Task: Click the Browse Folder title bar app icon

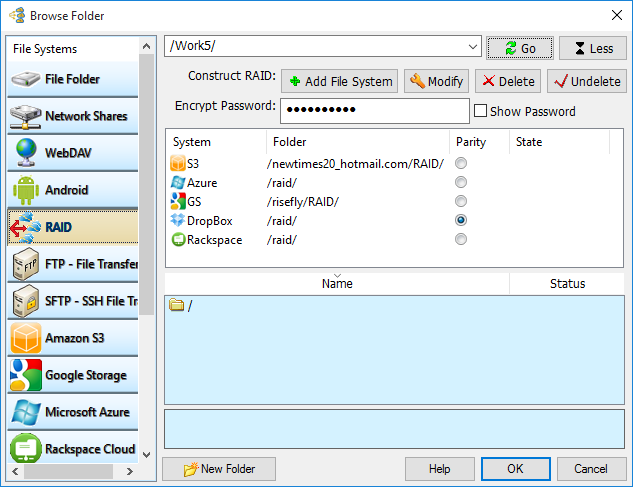Action: [17, 15]
